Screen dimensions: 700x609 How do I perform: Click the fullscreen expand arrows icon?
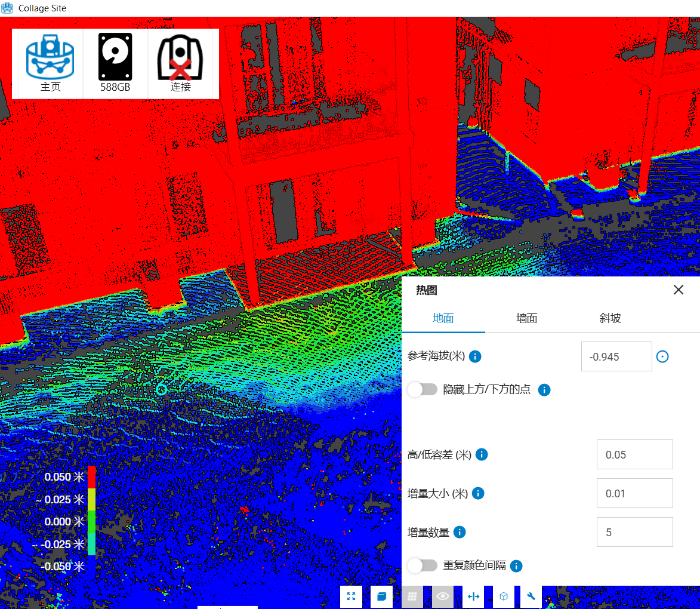tap(351, 596)
